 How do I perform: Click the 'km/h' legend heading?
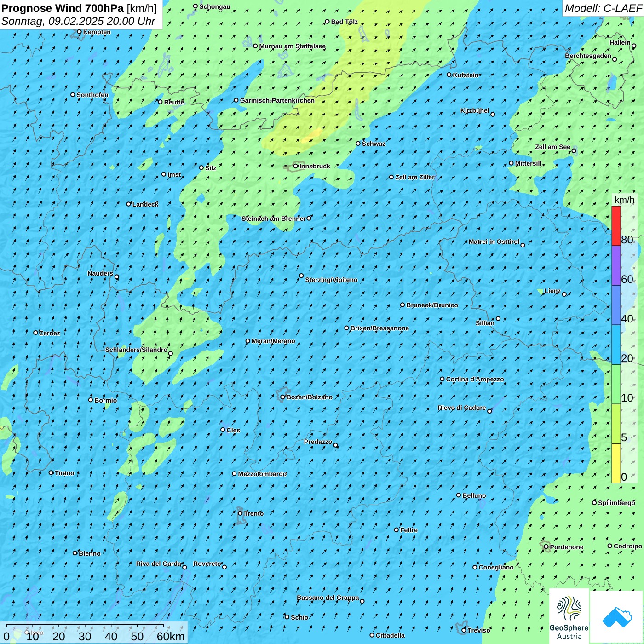click(624, 200)
